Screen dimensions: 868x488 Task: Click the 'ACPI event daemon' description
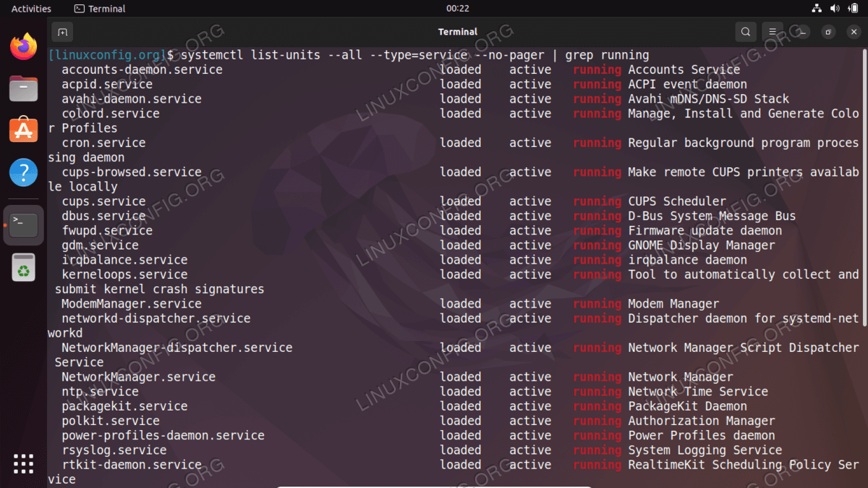point(688,84)
